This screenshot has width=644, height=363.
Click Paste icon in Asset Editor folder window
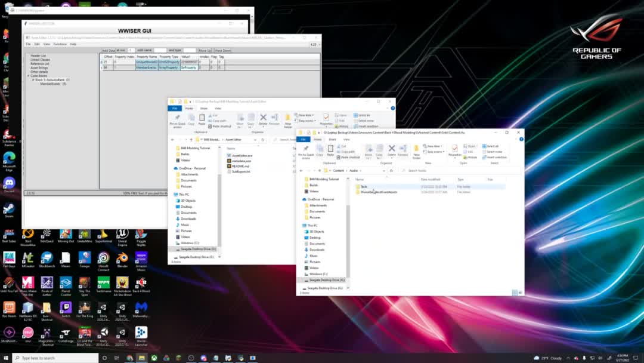click(x=202, y=118)
